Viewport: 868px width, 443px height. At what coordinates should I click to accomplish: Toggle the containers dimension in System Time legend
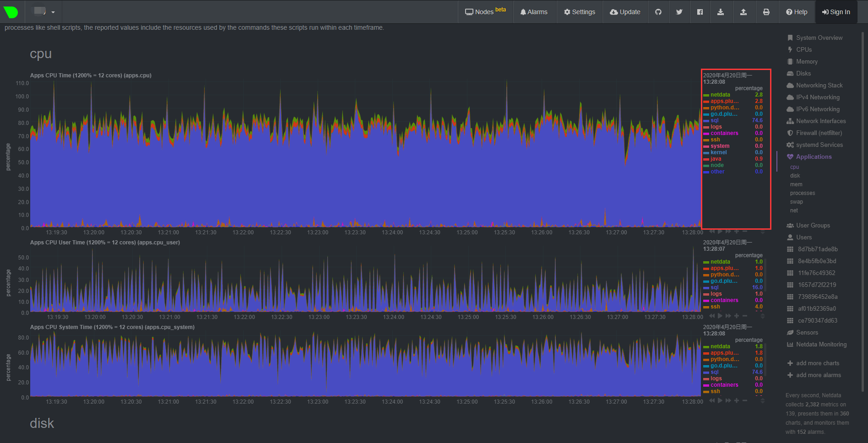[x=723, y=385]
